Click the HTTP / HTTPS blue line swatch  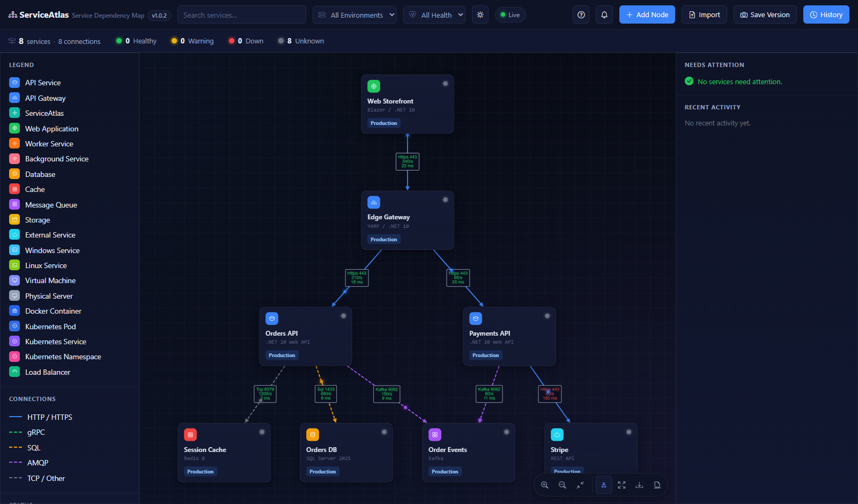(16, 417)
